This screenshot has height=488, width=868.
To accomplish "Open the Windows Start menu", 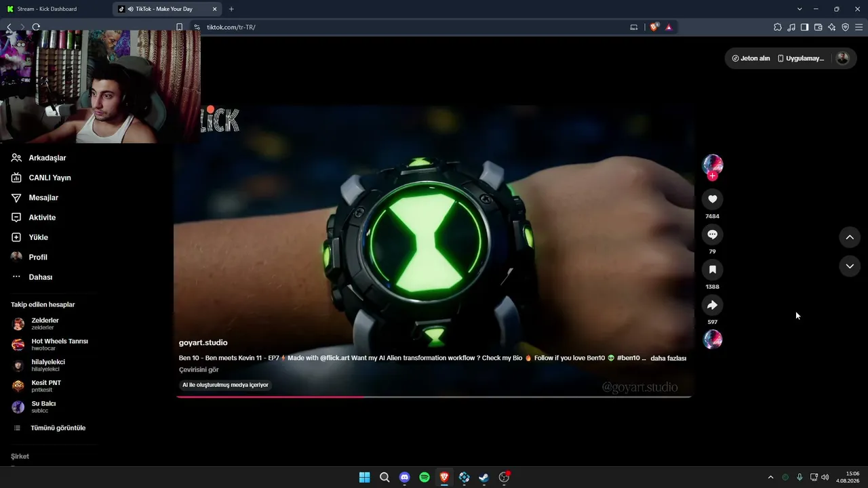I will (364, 477).
